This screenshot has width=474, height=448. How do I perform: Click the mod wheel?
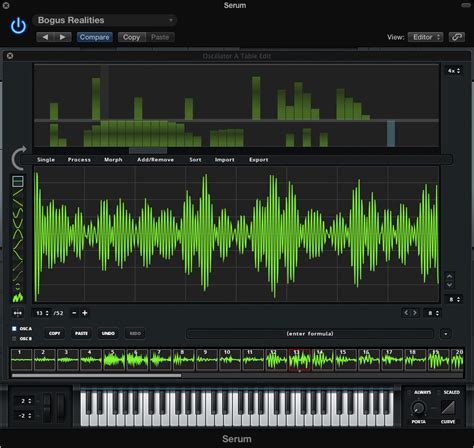(60, 408)
